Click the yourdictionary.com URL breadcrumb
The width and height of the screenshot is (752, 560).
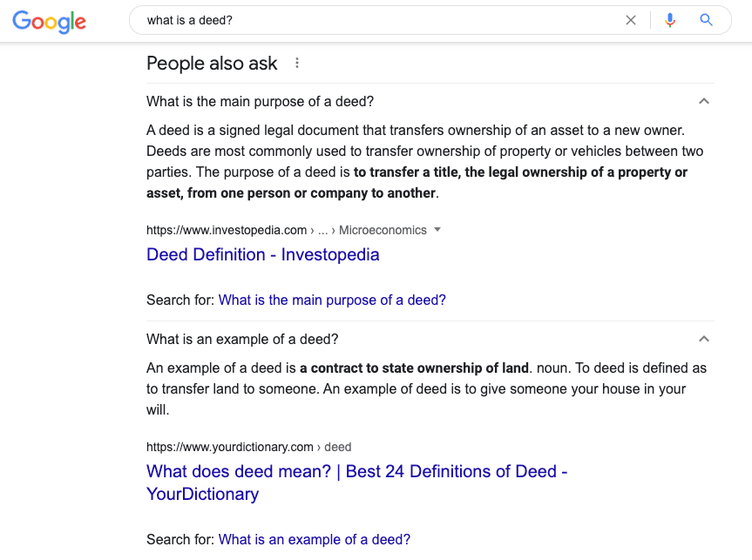(x=230, y=447)
